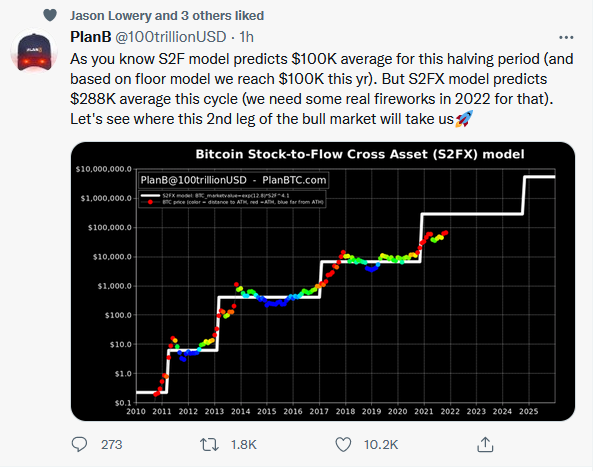Like the tweet with heart icon

tap(343, 444)
